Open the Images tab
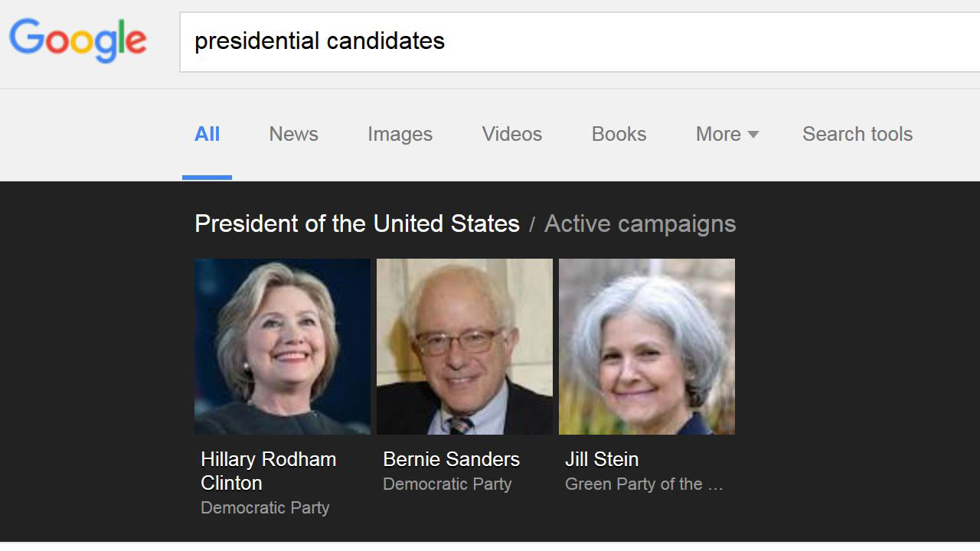 pos(400,135)
